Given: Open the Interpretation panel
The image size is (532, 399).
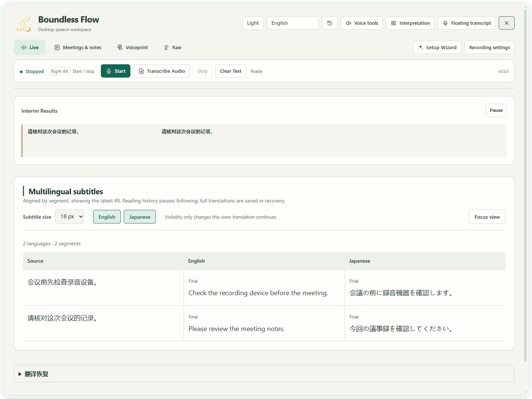Looking at the screenshot, I should click(x=410, y=23).
